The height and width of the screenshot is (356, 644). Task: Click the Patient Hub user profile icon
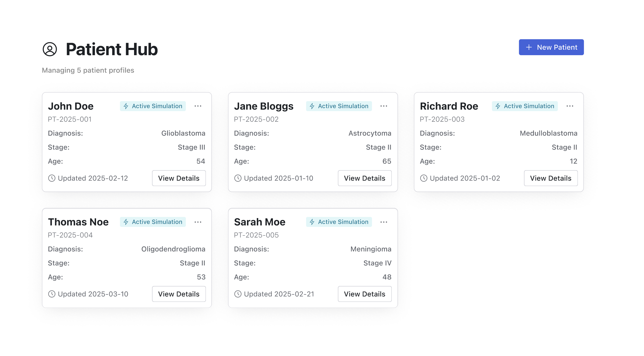(50, 49)
